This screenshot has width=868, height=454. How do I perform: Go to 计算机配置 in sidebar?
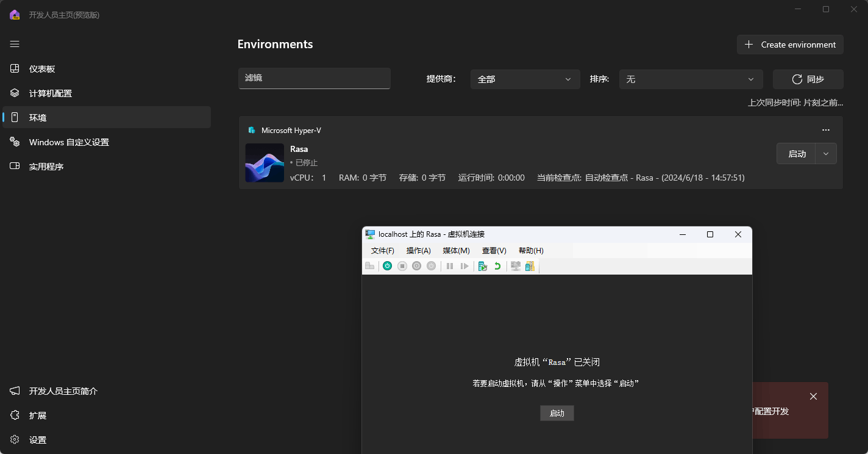tap(107, 93)
